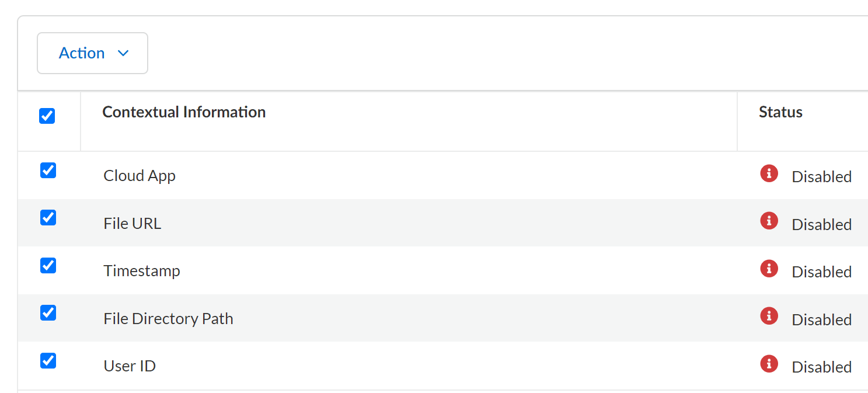This screenshot has height=393, width=868.
Task: Select the Cloud App row label
Action: pos(140,176)
